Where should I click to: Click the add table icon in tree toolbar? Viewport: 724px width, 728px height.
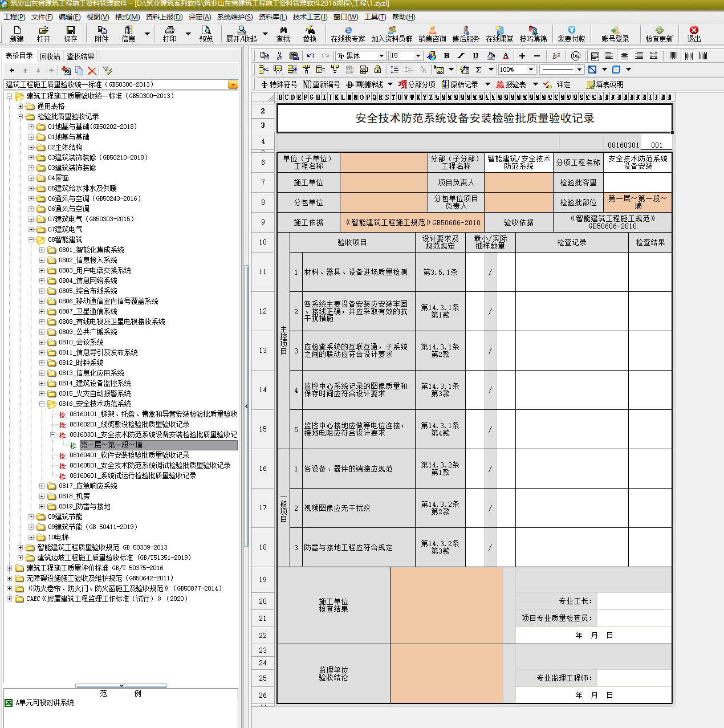click(66, 71)
